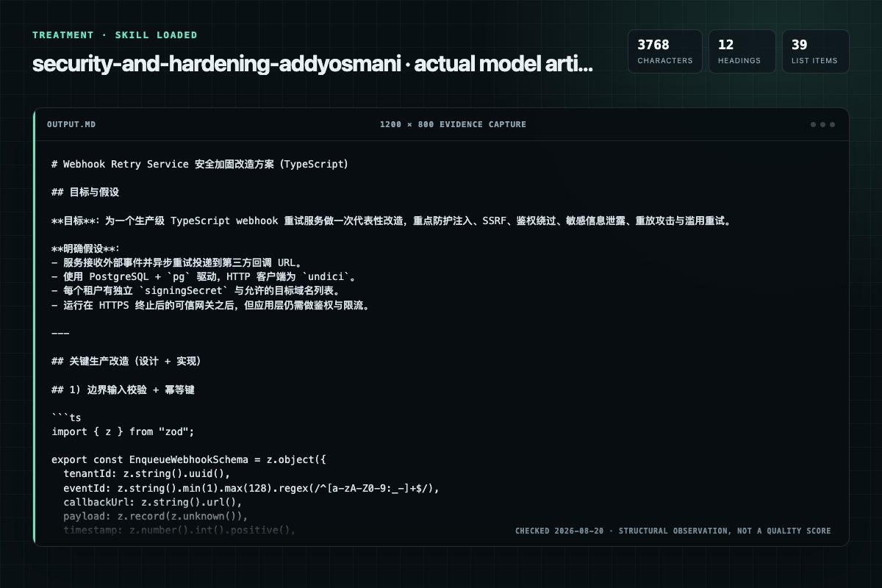Click the "**明确假设**:" line
882x588 pixels.
(x=85, y=248)
